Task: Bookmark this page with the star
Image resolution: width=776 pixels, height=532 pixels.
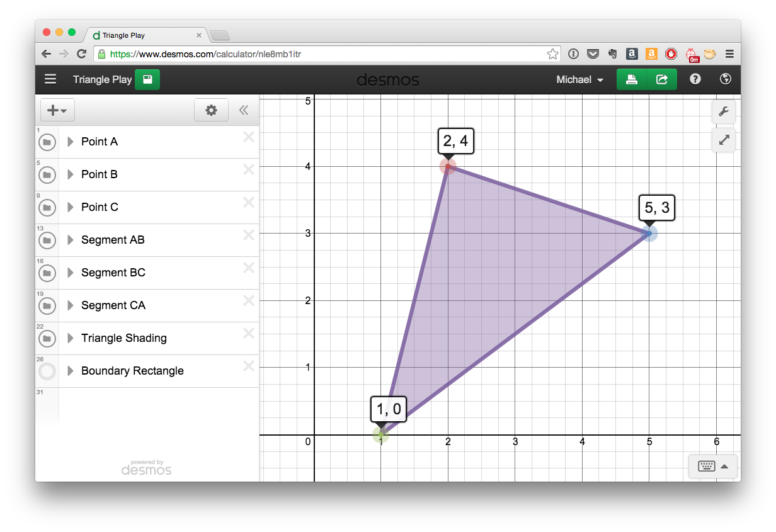Action: coord(552,54)
